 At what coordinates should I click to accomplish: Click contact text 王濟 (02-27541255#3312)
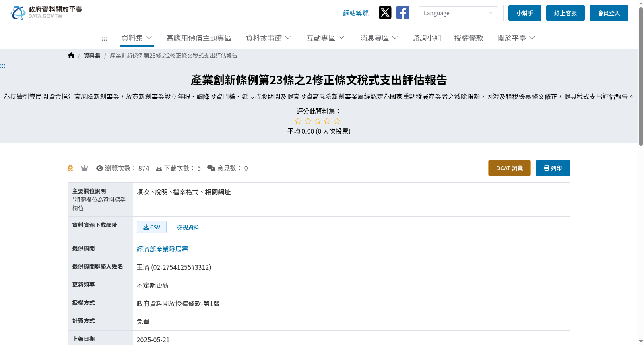pyautogui.click(x=174, y=267)
